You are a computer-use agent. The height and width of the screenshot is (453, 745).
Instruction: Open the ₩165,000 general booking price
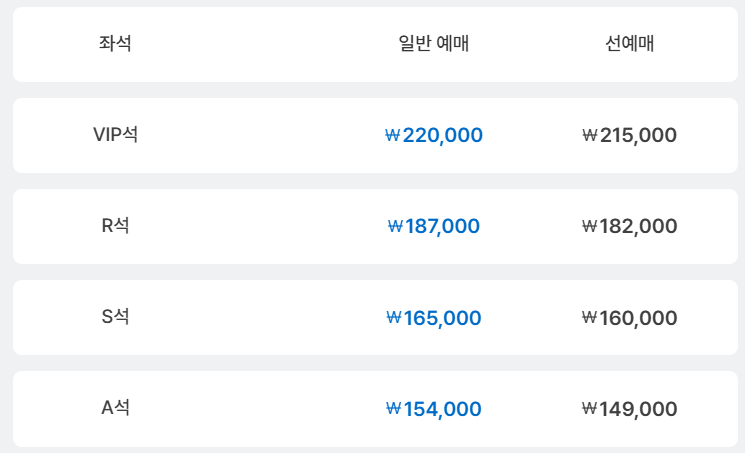(434, 318)
